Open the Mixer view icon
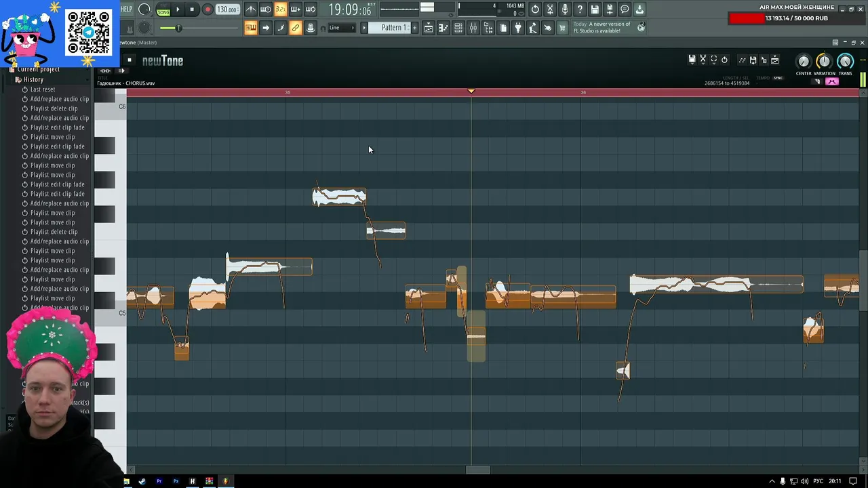868x488 pixels. (x=473, y=28)
